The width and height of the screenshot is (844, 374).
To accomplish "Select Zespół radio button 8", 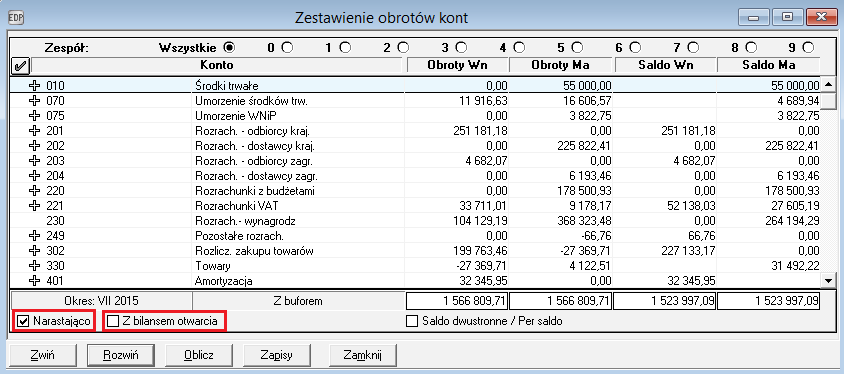I will pyautogui.click(x=750, y=48).
